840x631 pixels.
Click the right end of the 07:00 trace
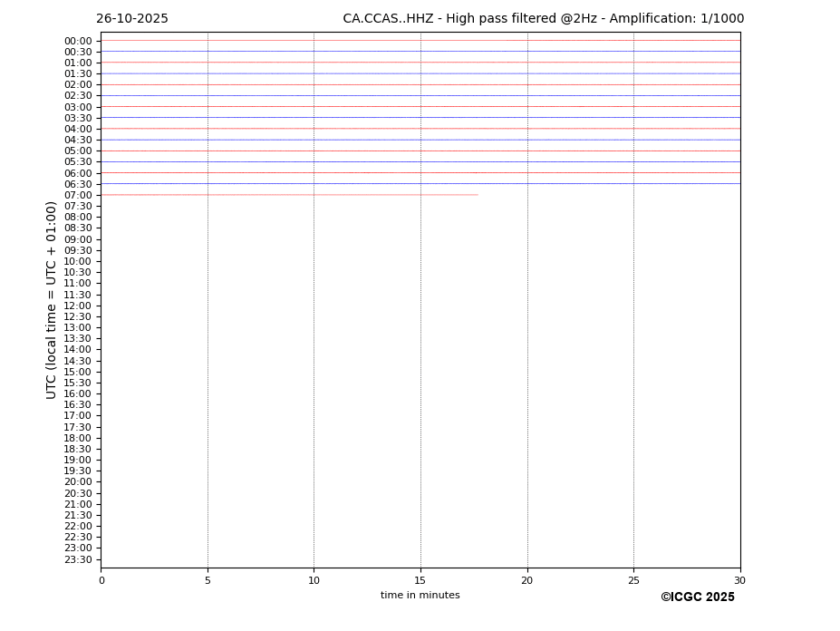[x=477, y=195]
